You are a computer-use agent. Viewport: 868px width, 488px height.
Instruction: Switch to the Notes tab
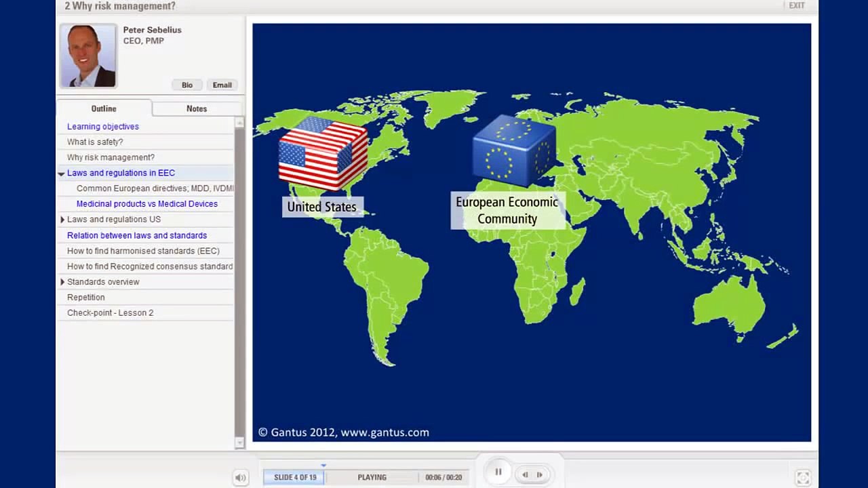coord(197,108)
